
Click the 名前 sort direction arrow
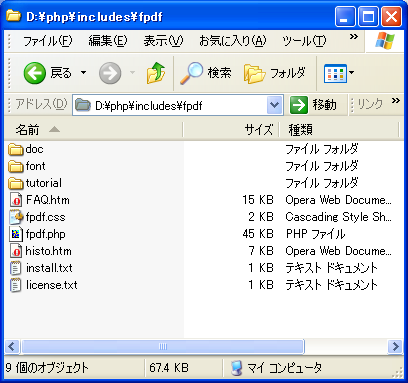click(54, 129)
